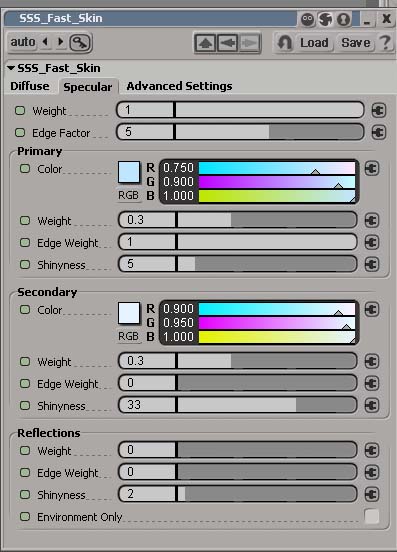Open the RGB color-mode button under Primary swatch
Viewport: 397px width, 552px height.
[x=128, y=195]
